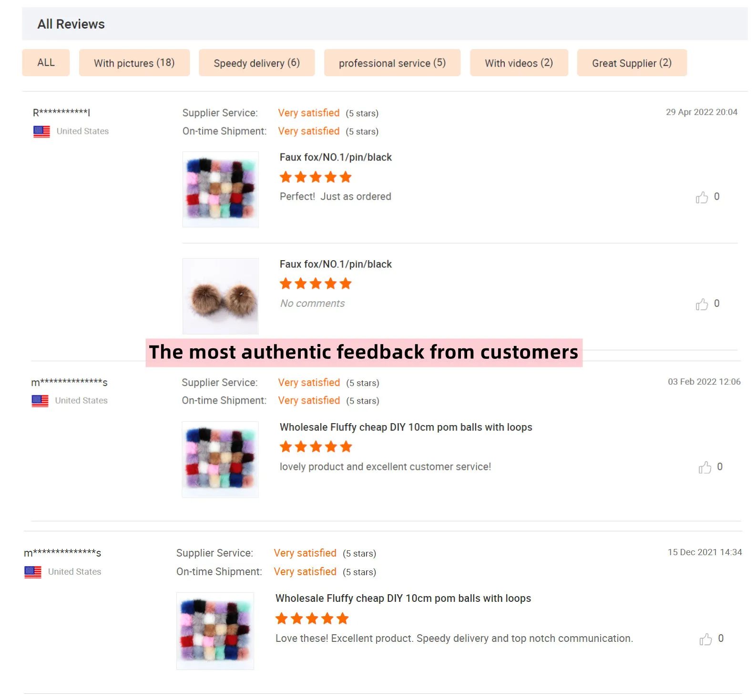
Task: Filter reviews With pictures (18)
Action: coord(134,63)
